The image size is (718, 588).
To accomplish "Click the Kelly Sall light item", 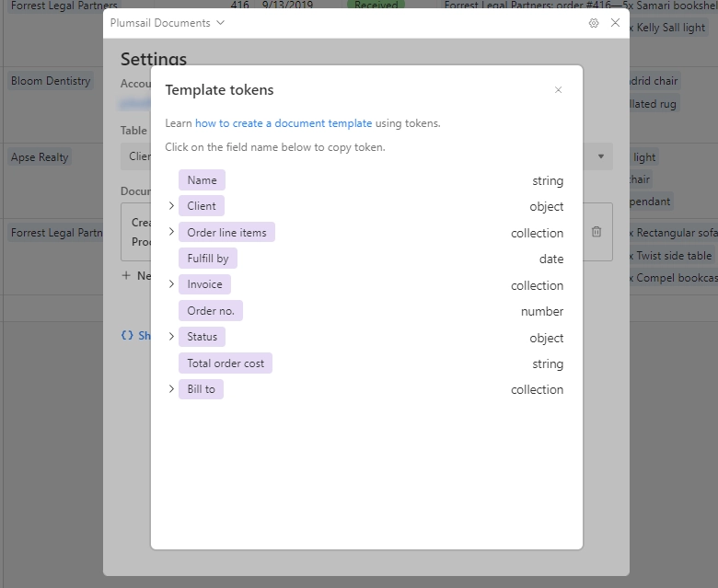I will pos(669,28).
